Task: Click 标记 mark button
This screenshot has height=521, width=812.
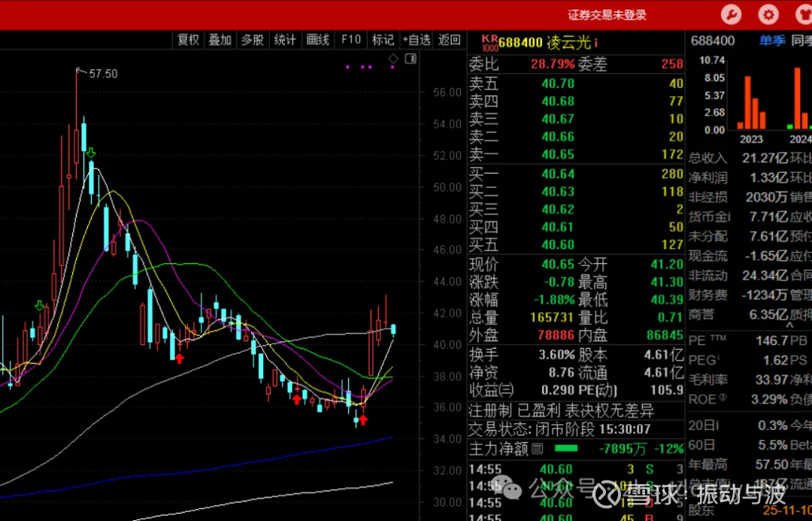Action: (x=383, y=40)
